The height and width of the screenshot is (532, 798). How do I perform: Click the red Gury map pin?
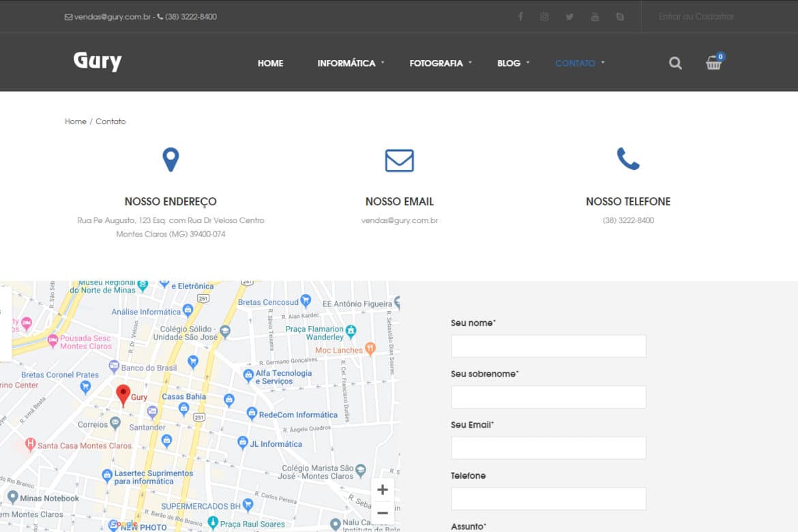click(123, 395)
